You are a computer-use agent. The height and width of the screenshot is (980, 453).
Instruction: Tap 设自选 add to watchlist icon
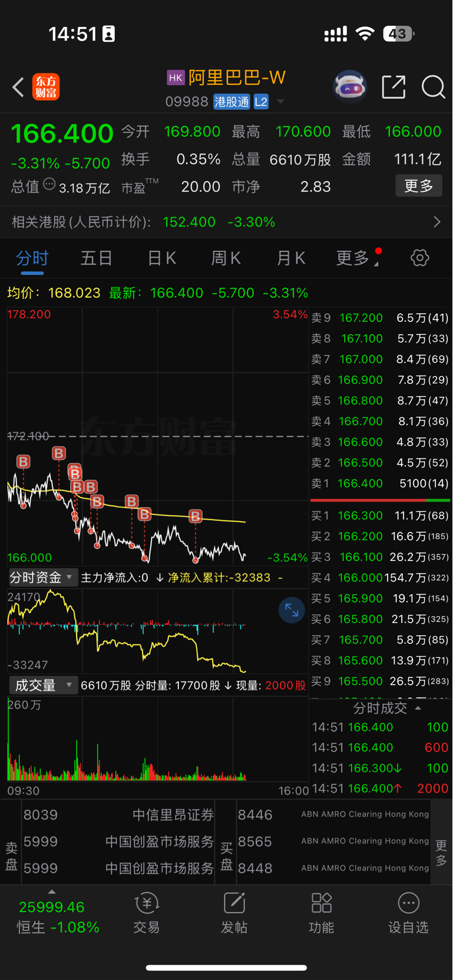pos(408,913)
